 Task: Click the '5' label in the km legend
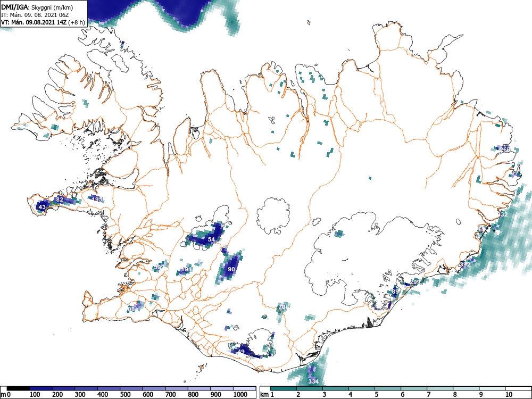[377, 395]
